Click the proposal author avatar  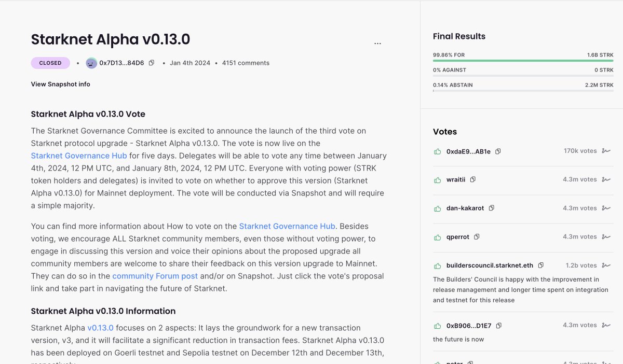pyautogui.click(x=91, y=63)
